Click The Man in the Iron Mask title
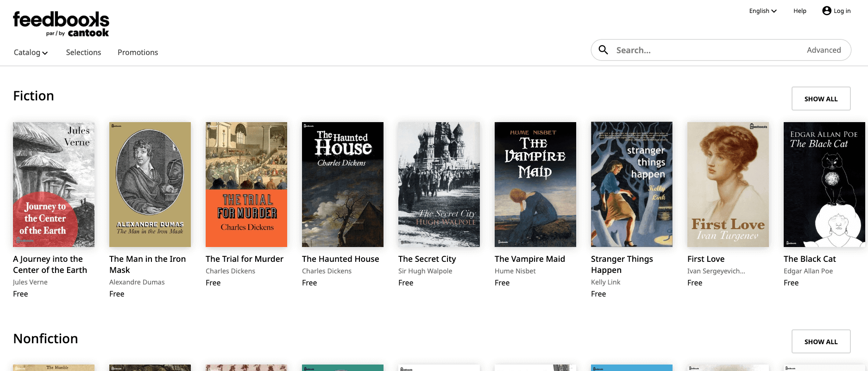 pyautogui.click(x=147, y=265)
